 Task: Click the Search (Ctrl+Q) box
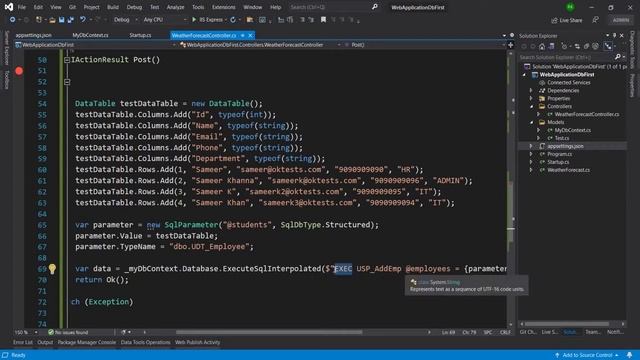point(333,7)
